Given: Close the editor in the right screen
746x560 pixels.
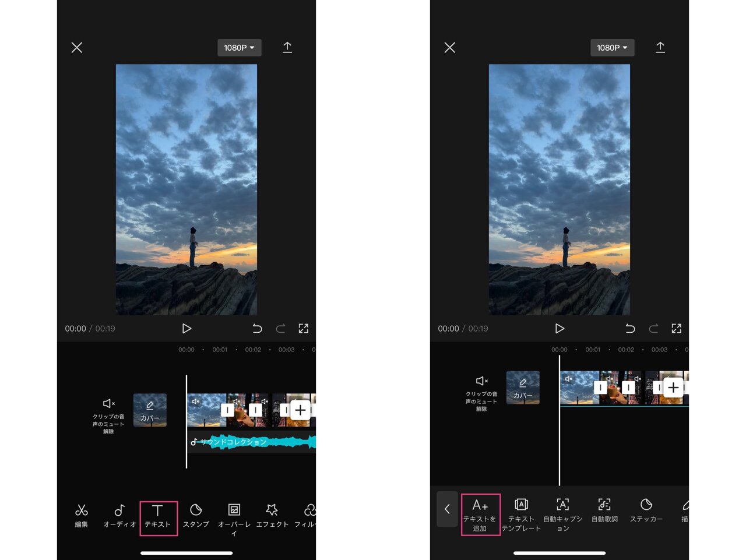Looking at the screenshot, I should [x=450, y=48].
